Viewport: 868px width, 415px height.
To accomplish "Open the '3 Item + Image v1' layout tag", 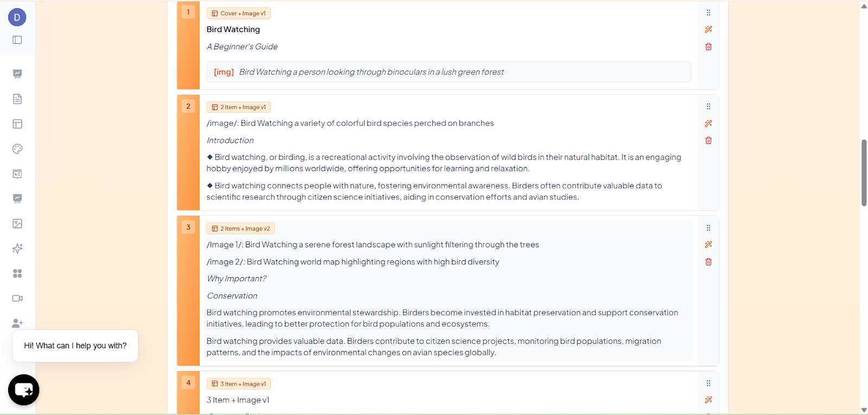I will click(x=239, y=384).
